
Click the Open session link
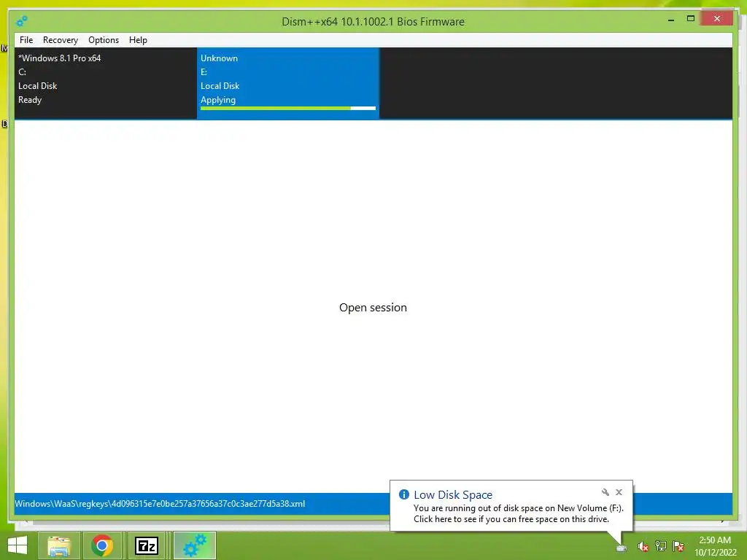click(x=373, y=308)
